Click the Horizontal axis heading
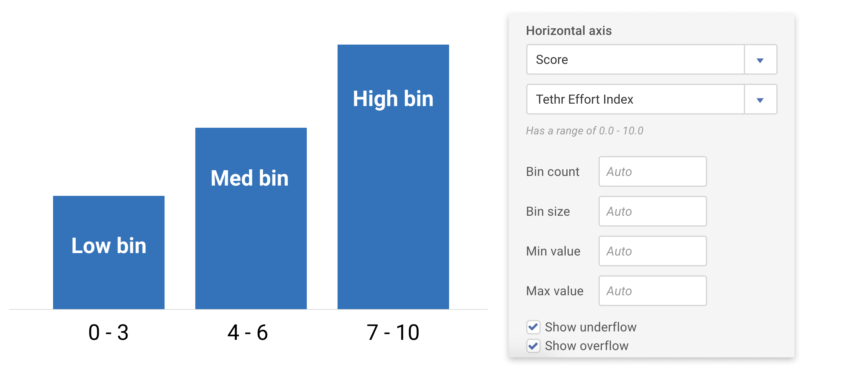 [x=569, y=31]
